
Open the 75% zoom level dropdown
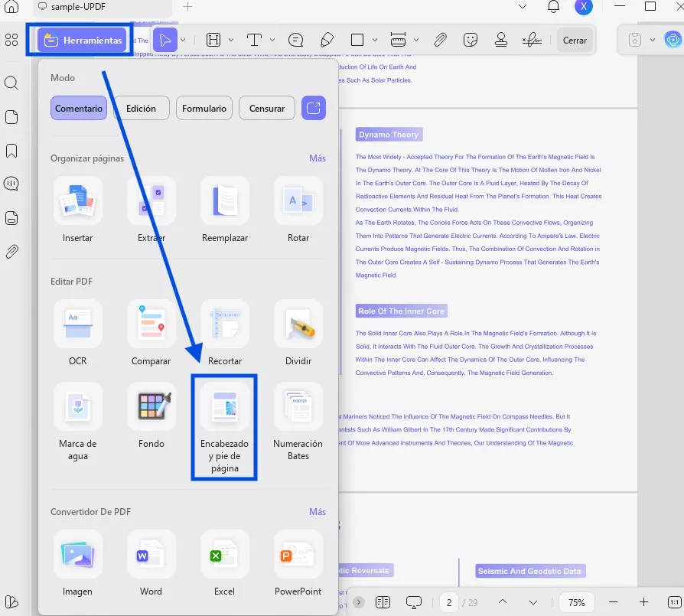click(x=577, y=602)
